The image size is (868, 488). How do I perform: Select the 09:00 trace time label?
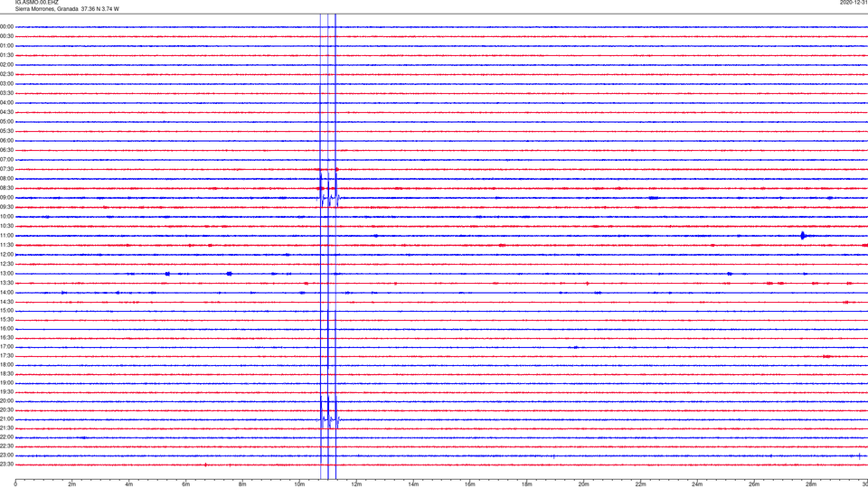pos(6,198)
